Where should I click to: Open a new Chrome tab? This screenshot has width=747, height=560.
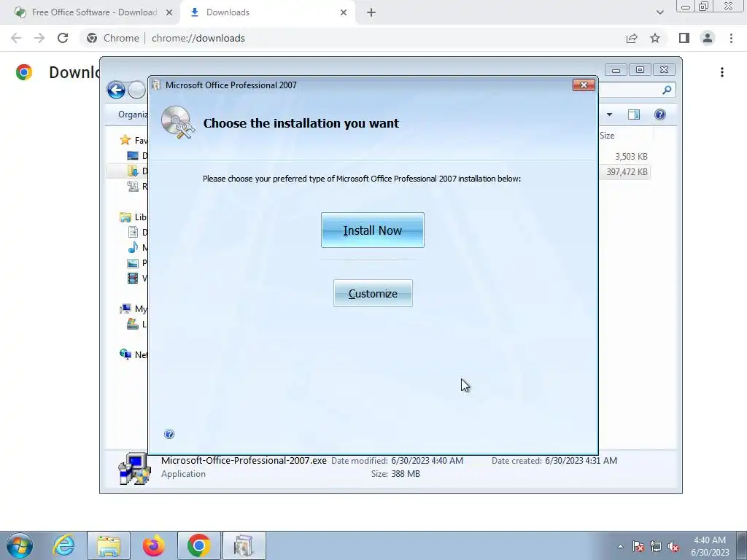(371, 12)
